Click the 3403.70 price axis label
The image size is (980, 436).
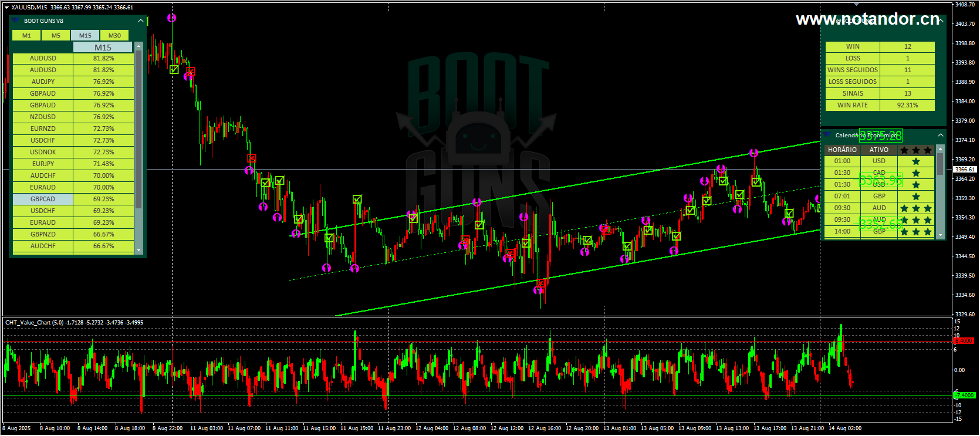965,24
